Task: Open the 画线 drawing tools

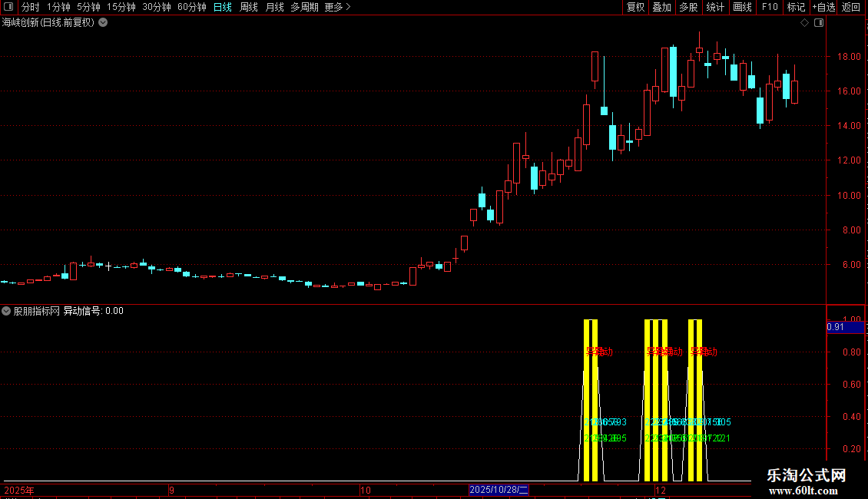Action: click(x=742, y=7)
